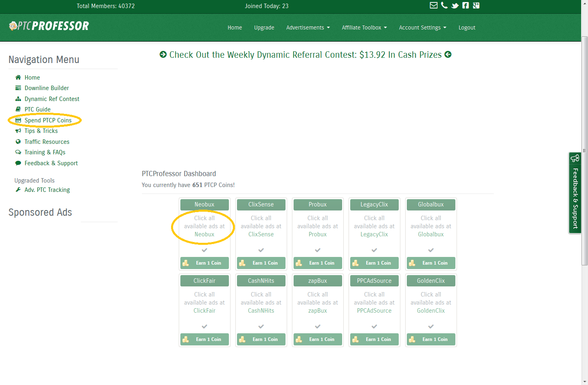The width and height of the screenshot is (588, 385).
Task: Open the Facebook icon in top bar
Action: [x=465, y=5]
